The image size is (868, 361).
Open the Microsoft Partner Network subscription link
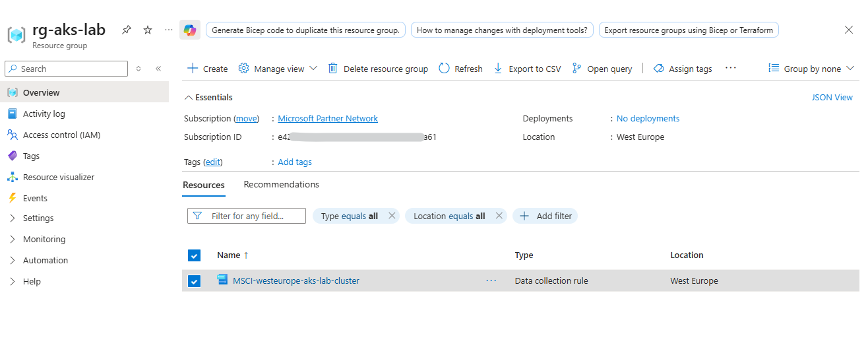pos(328,119)
